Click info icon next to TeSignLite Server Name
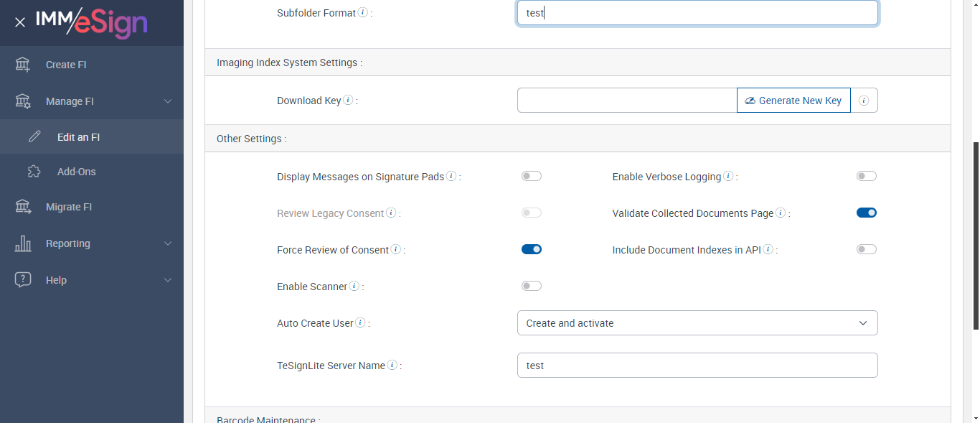The image size is (980, 423). tap(392, 365)
